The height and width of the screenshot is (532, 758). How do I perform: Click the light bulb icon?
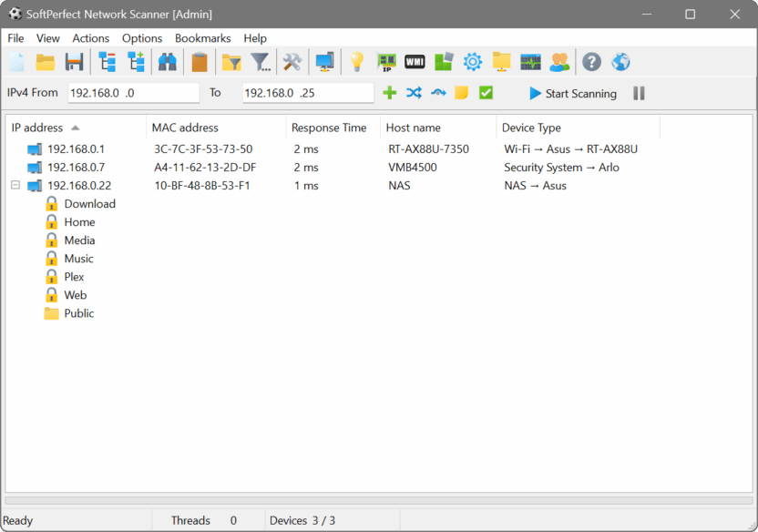pyautogui.click(x=357, y=62)
